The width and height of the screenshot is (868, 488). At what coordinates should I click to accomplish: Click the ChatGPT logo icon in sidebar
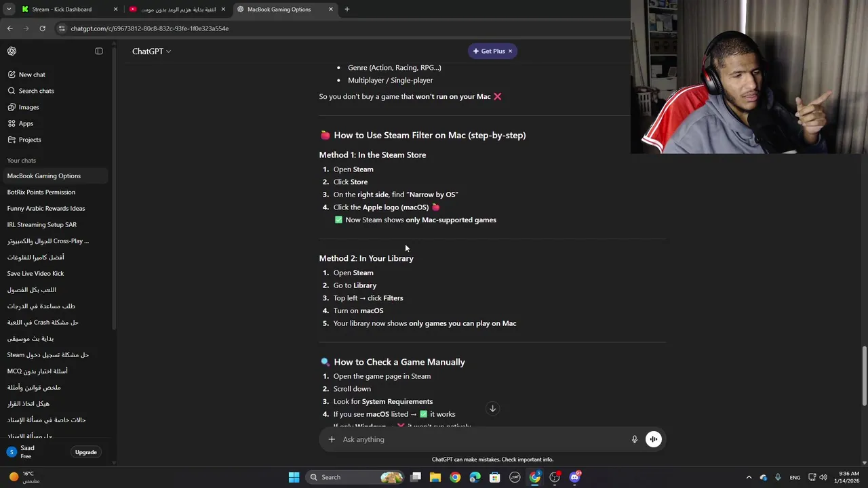click(12, 51)
